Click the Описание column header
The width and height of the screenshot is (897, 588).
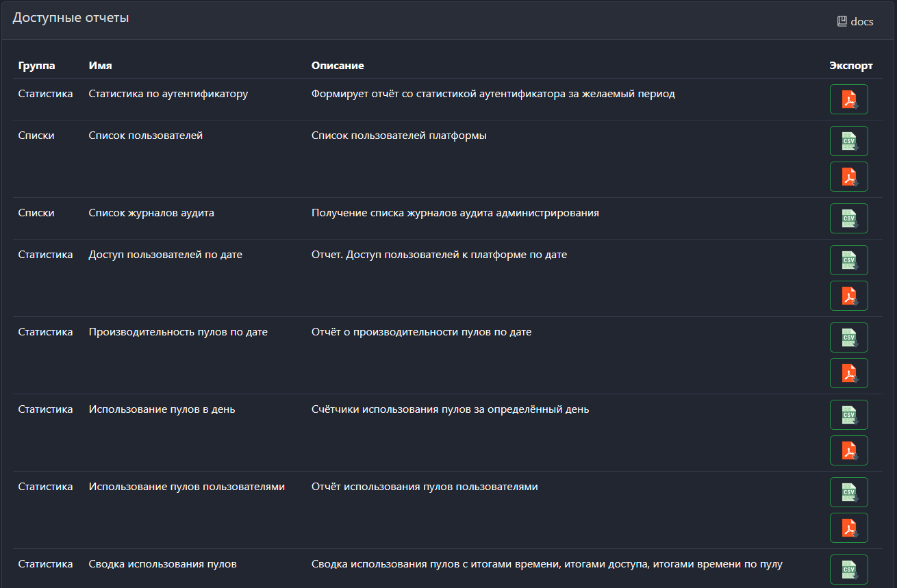(x=338, y=66)
